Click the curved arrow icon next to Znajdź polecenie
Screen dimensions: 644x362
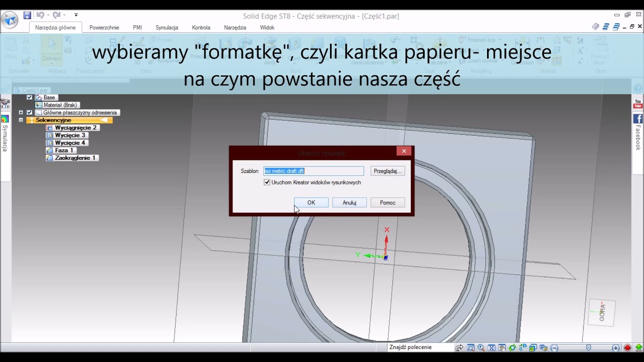coord(459,348)
